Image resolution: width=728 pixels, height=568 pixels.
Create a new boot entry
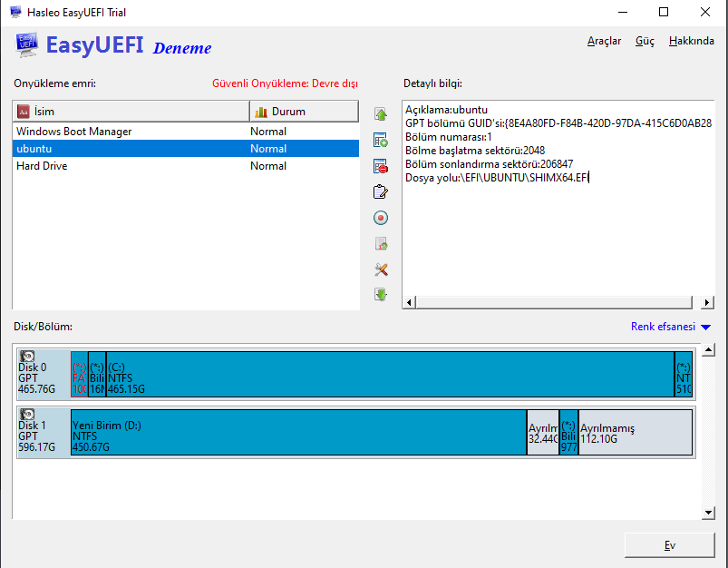pos(381,140)
